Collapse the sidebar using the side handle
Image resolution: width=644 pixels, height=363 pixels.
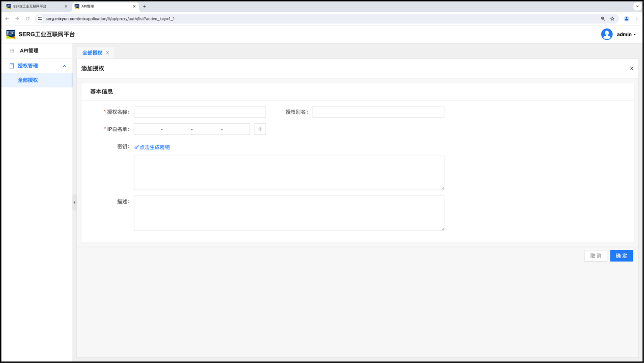coord(74,203)
